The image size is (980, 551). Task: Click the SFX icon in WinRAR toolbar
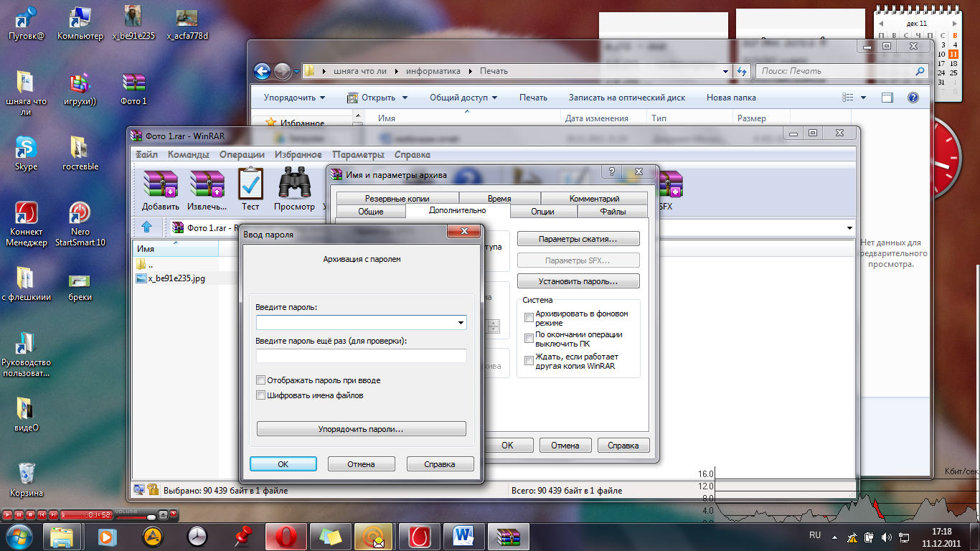tap(670, 184)
